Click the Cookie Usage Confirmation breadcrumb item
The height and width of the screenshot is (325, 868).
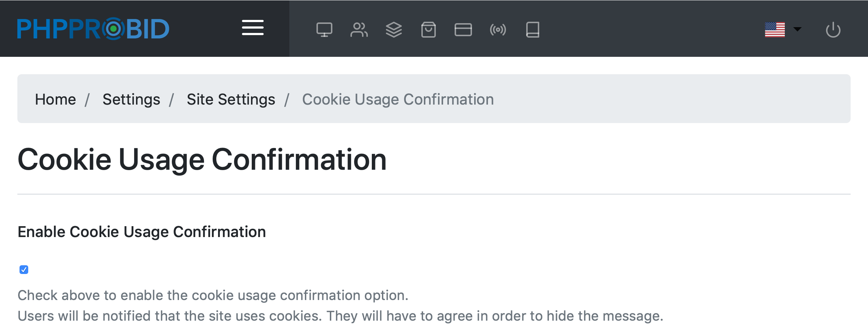tap(398, 99)
